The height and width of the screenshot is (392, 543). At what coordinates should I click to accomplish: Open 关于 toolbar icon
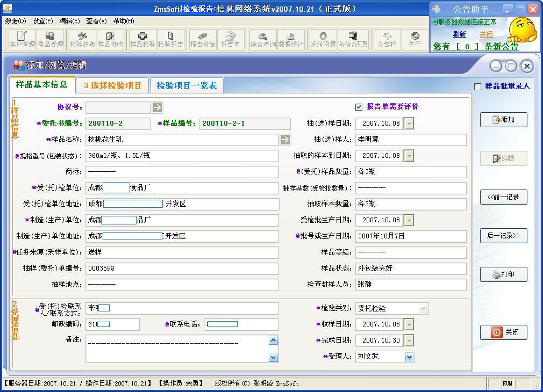pos(415,39)
